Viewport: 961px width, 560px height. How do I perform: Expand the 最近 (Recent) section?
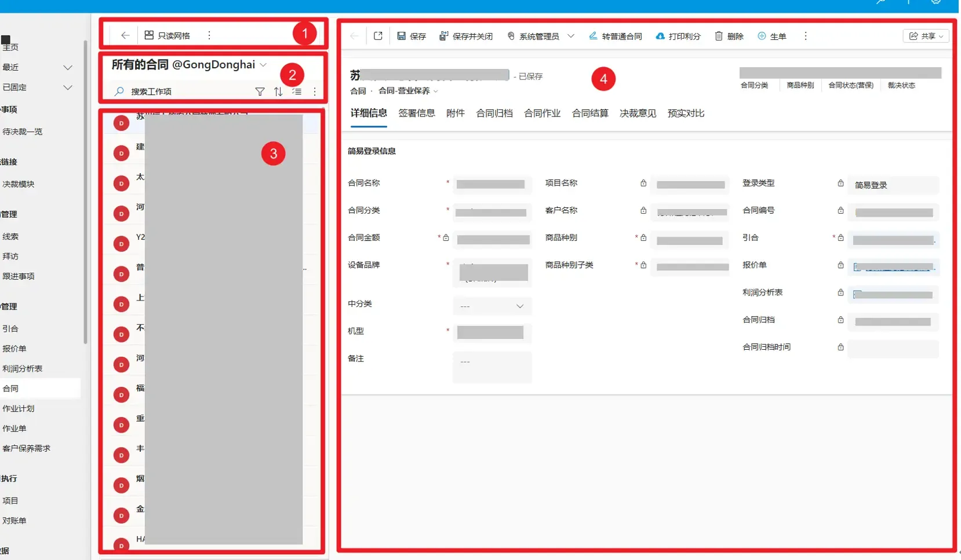[67, 67]
